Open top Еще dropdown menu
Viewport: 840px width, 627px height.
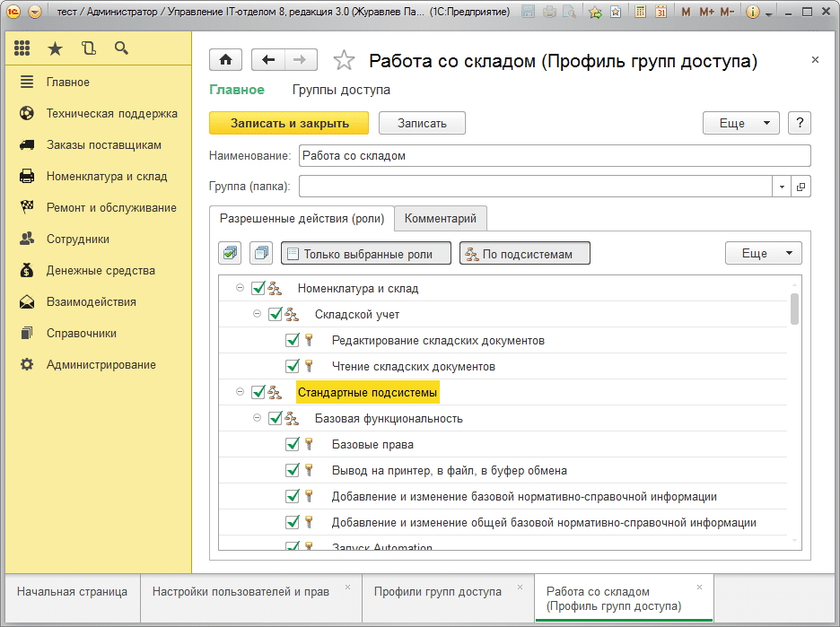point(741,123)
